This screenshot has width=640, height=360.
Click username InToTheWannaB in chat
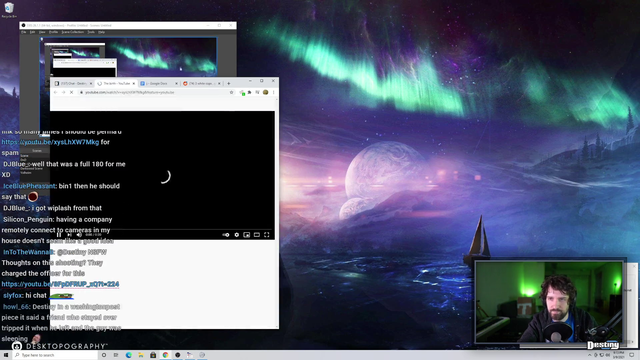[x=29, y=252]
